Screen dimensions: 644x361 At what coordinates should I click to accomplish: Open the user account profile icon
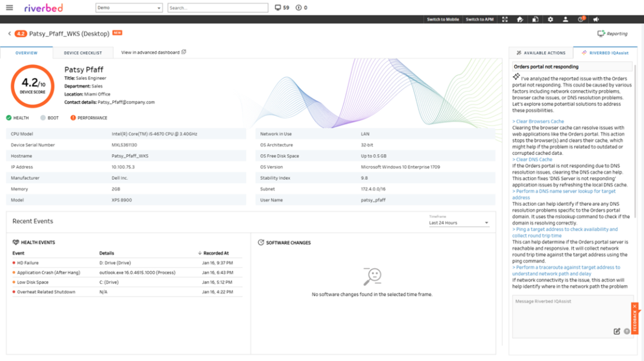565,19
